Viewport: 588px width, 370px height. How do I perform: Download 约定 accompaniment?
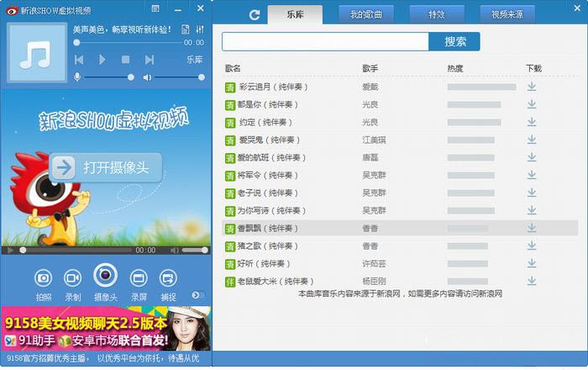click(532, 122)
